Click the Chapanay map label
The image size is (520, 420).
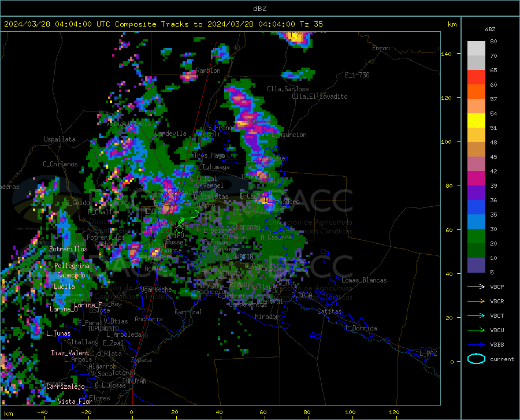pyautogui.click(x=246, y=226)
